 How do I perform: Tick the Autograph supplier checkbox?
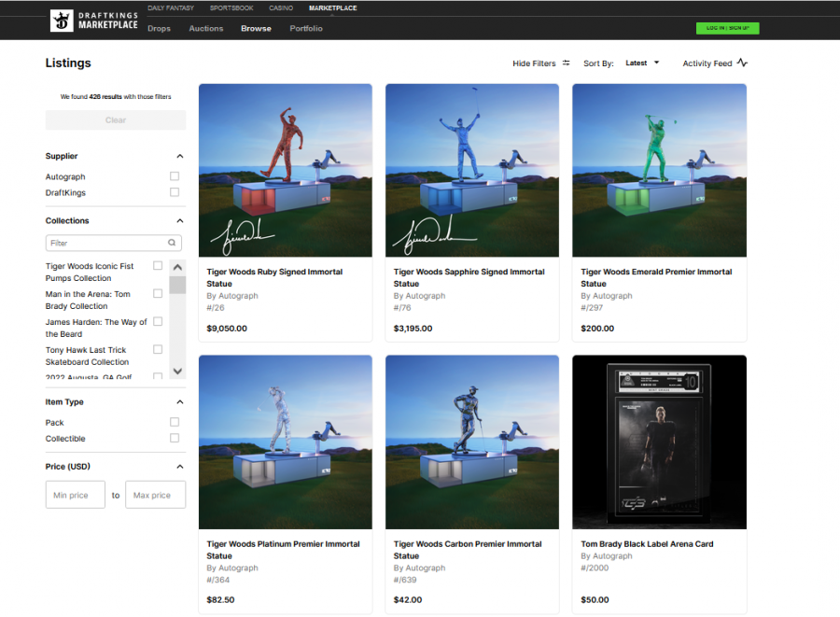pyautogui.click(x=175, y=176)
